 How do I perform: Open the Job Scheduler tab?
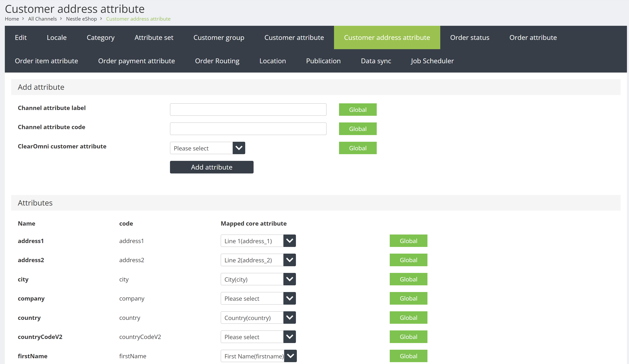point(432,61)
